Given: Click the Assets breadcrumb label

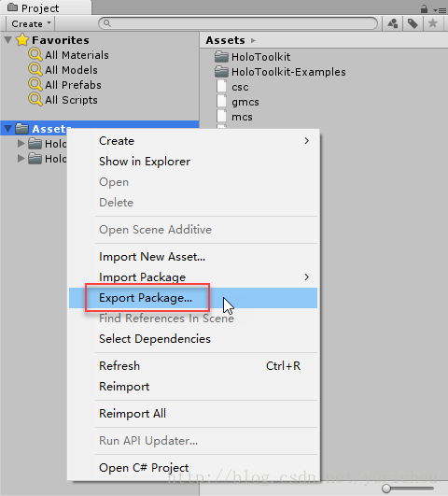Looking at the screenshot, I should pyautogui.click(x=225, y=40).
